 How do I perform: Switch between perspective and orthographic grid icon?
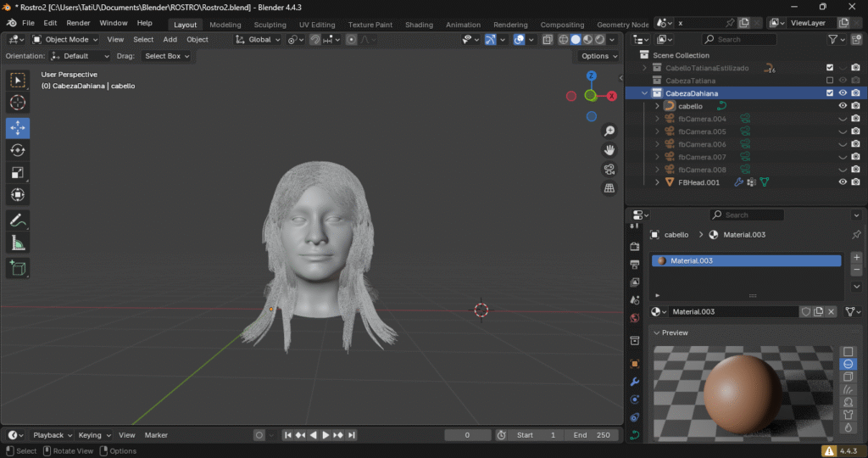tap(609, 188)
